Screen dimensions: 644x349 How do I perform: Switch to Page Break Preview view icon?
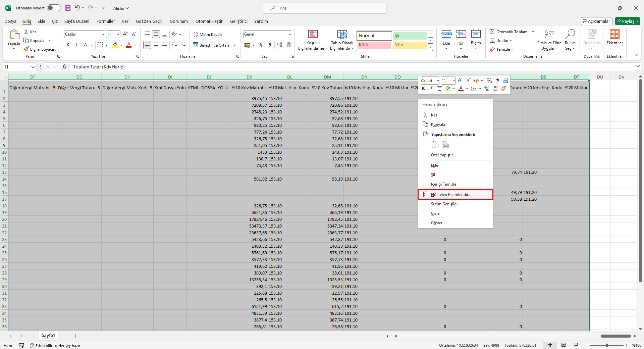point(577,345)
